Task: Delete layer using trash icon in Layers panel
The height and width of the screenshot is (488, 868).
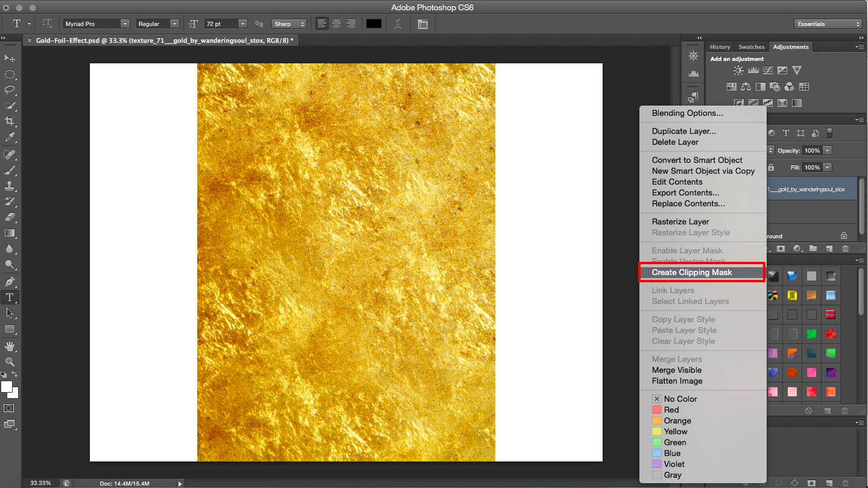Action: (x=845, y=249)
